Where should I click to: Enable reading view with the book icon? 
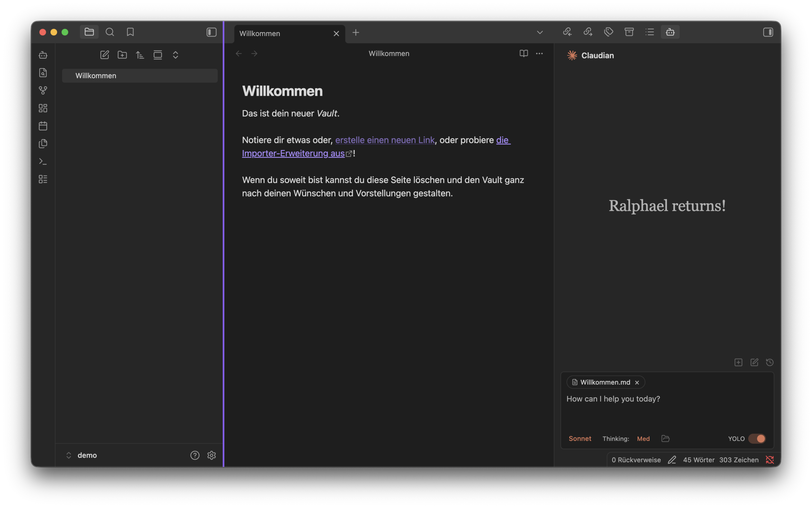coord(524,53)
